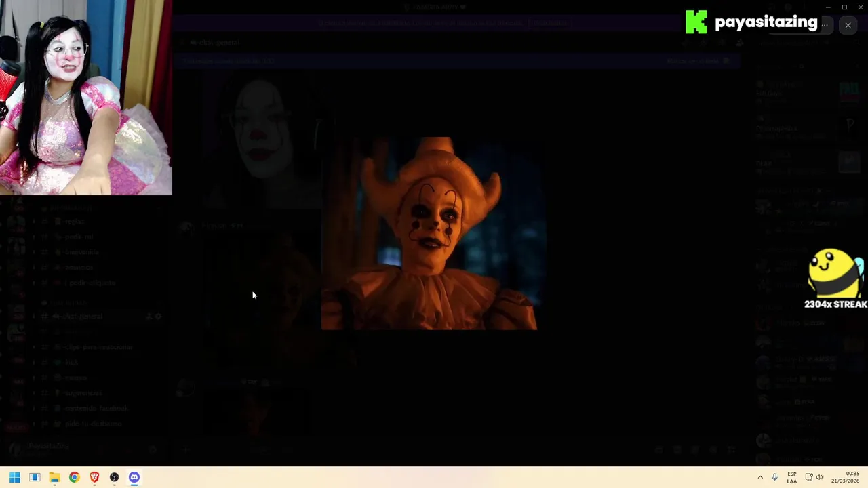
Task: Open more options for the image preview
Action: tap(825, 24)
